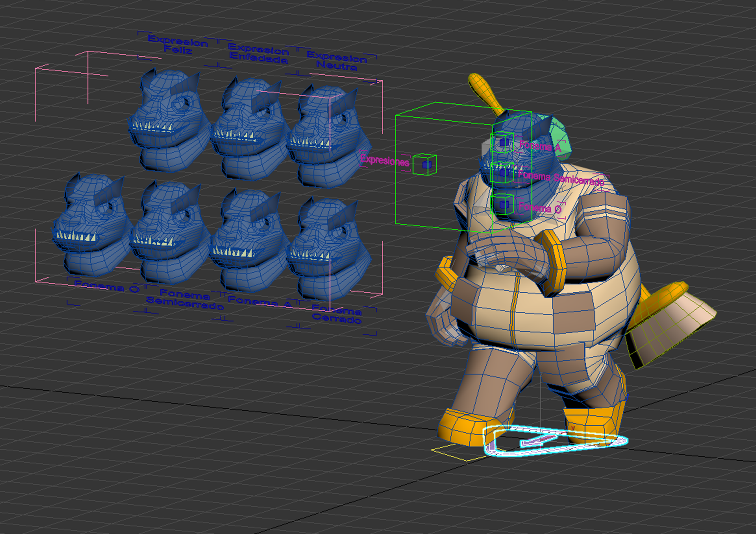Click the blue 'Fonema Semicerrado' text label
This screenshot has height=534, width=756.
tap(185, 300)
